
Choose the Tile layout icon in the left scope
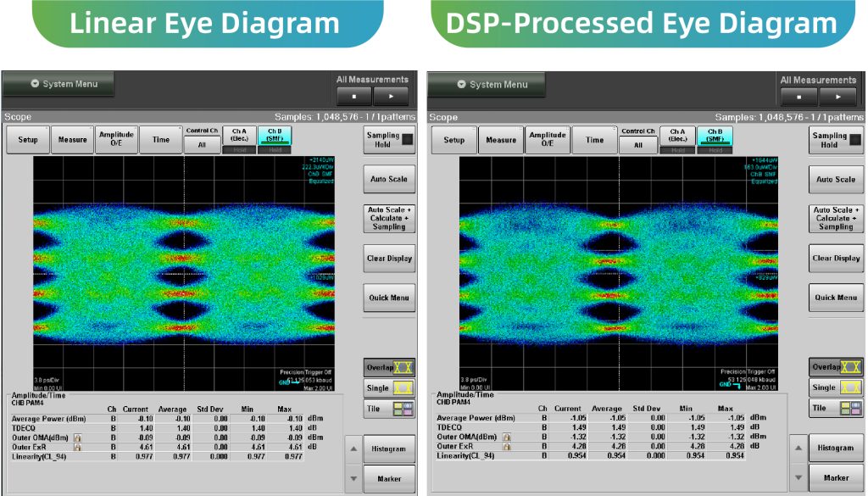[x=402, y=410]
